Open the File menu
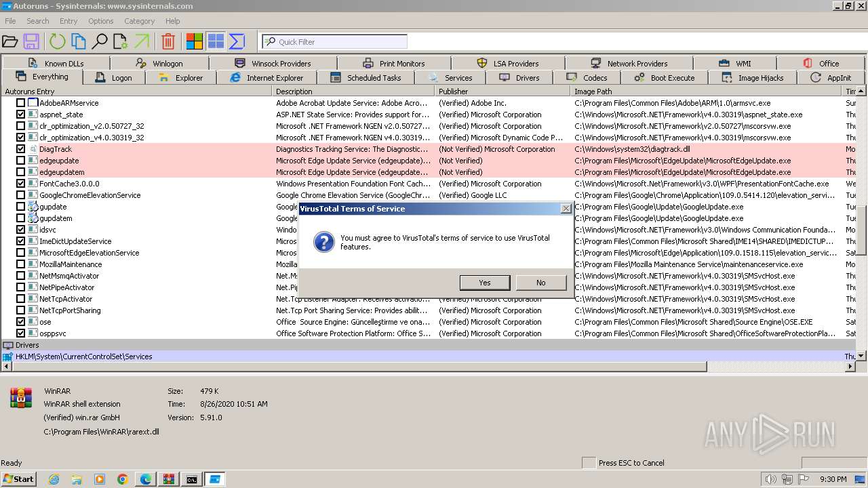Viewport: 868px width, 488px height. click(10, 21)
